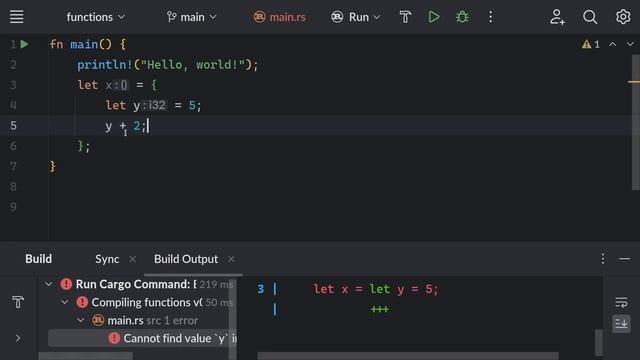Open the main branch dropdown
This screenshot has height=360, width=640.
pyautogui.click(x=191, y=17)
